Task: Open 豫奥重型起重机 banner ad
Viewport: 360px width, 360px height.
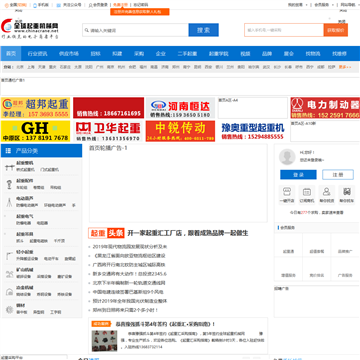Action: (253, 131)
